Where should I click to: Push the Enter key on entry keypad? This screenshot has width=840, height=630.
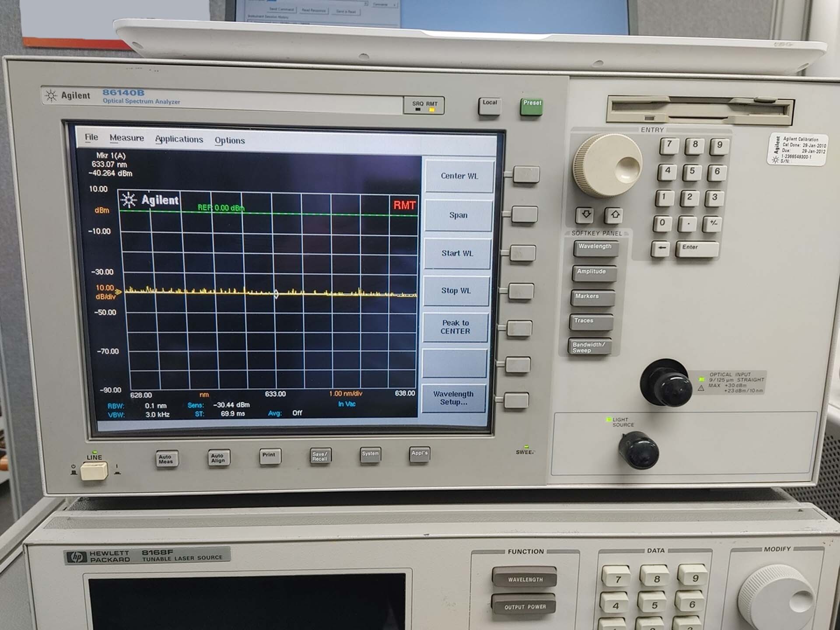696,249
